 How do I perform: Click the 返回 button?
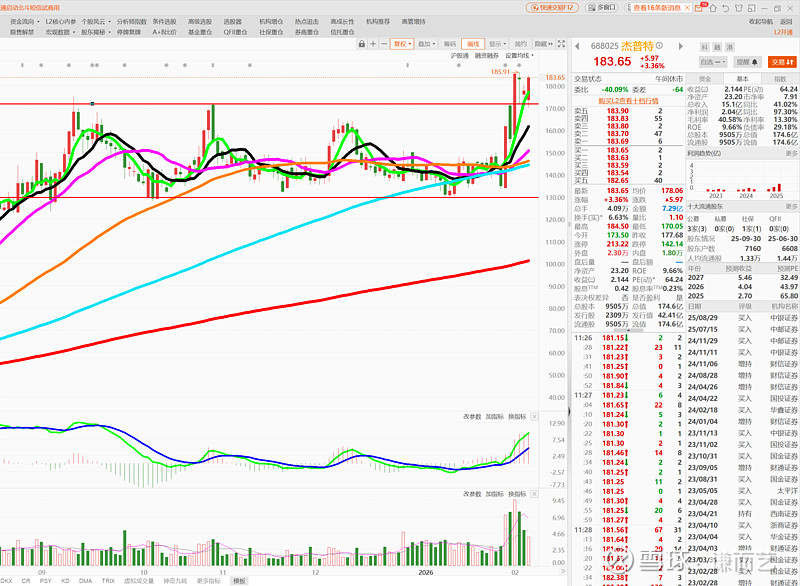pyautogui.click(x=786, y=21)
